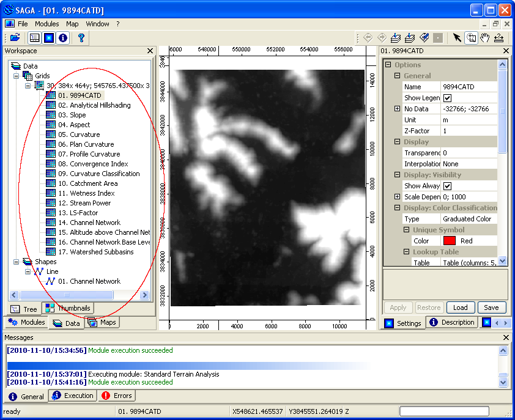The height and width of the screenshot is (420, 515).
Task: Collapse the Display: Color Classification section
Action: coord(397,207)
